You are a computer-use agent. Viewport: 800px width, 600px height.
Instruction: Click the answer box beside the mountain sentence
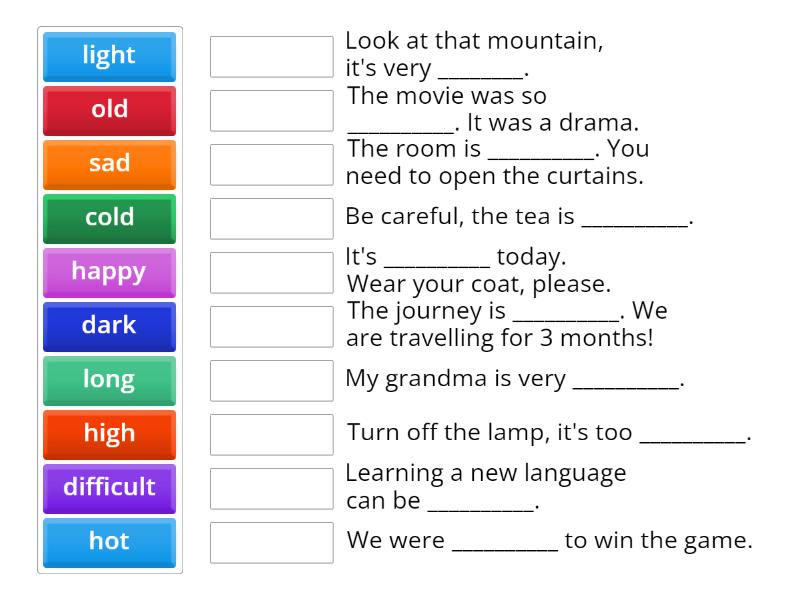point(271,57)
